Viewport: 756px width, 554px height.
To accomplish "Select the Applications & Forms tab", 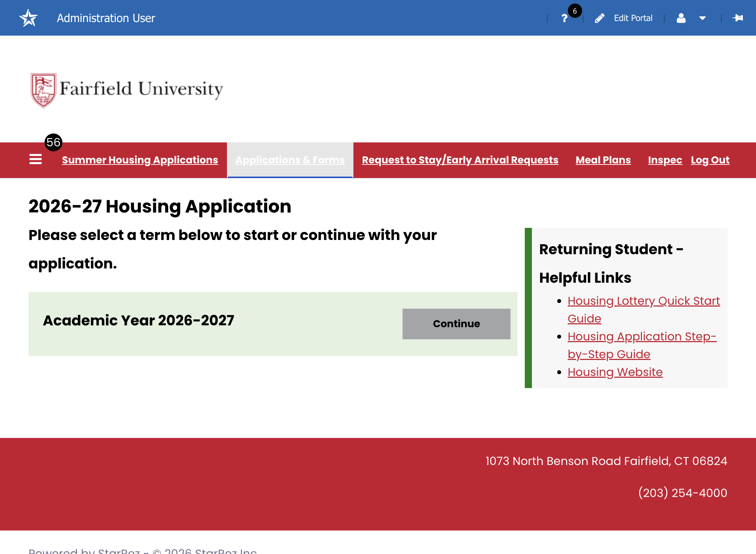I will [x=290, y=160].
